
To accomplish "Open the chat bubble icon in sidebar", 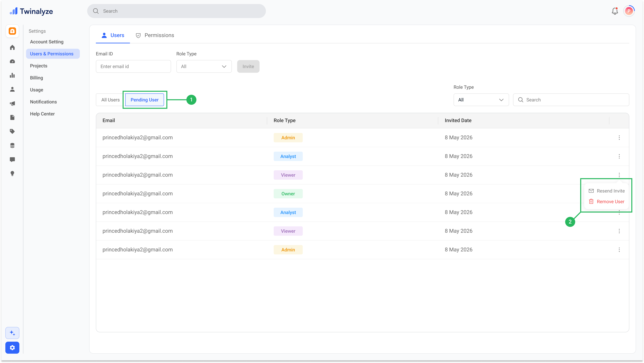I will tap(12, 160).
